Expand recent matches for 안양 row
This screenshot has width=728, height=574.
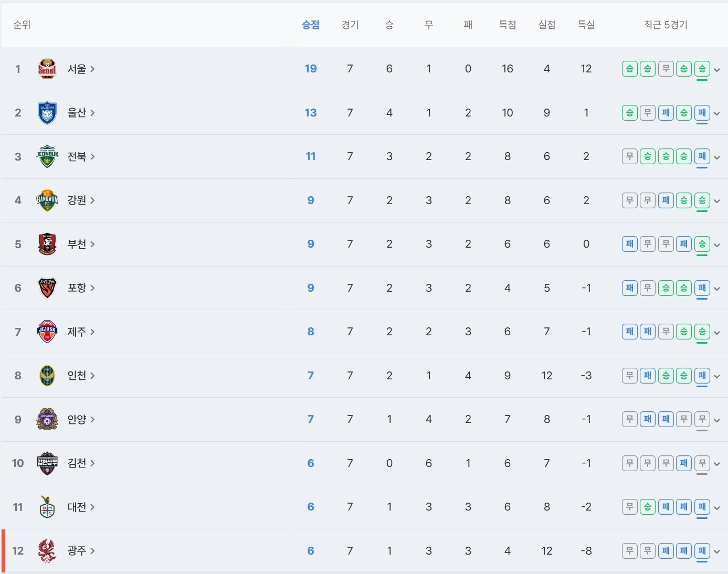click(x=717, y=420)
